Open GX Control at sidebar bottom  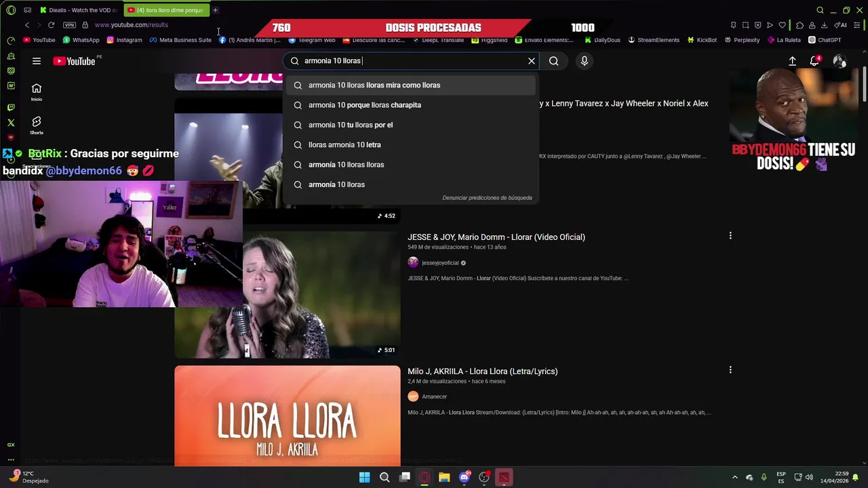pyautogui.click(x=11, y=445)
